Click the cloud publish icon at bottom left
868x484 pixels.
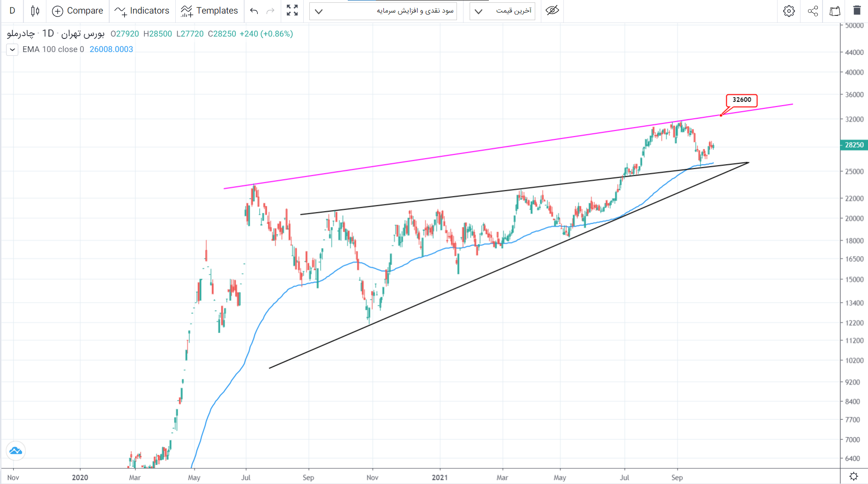[x=16, y=451]
